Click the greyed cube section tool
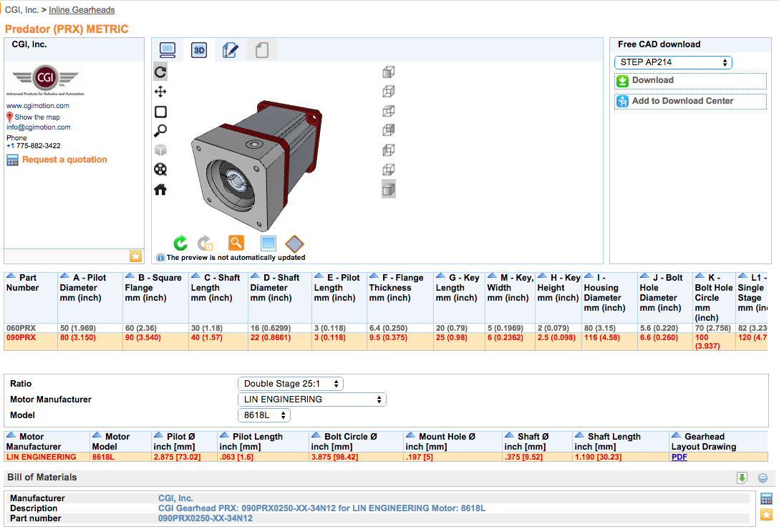Screen dimensions: 779x532 (160, 150)
